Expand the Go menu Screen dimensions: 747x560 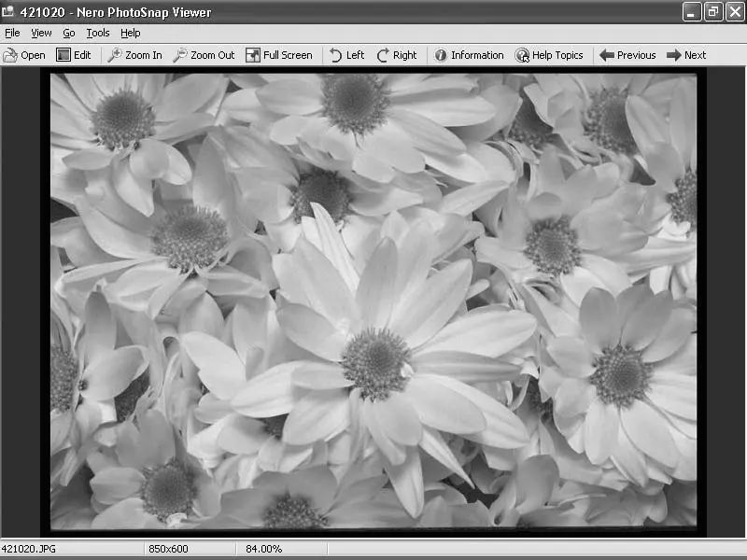(x=69, y=33)
